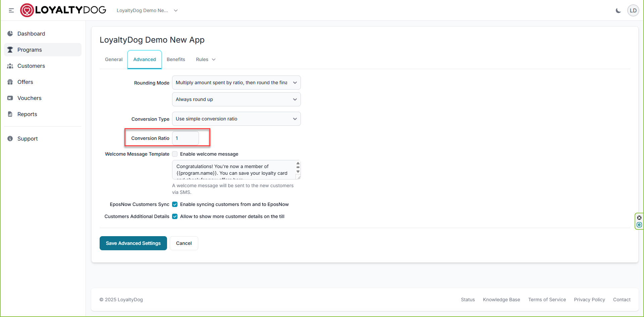
Task: Click the Support info icon
Action: tap(10, 139)
